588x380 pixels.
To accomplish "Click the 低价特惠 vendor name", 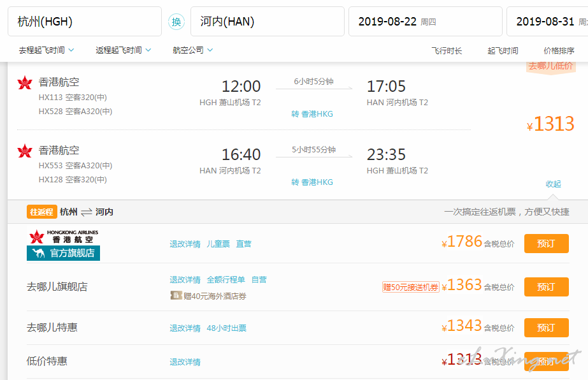I will (47, 362).
